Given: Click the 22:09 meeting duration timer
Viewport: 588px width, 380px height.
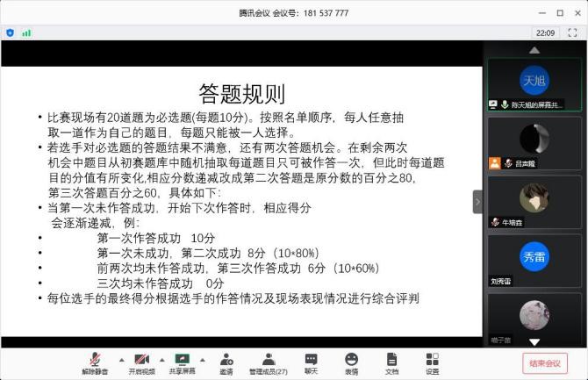Looking at the screenshot, I should pos(545,32).
